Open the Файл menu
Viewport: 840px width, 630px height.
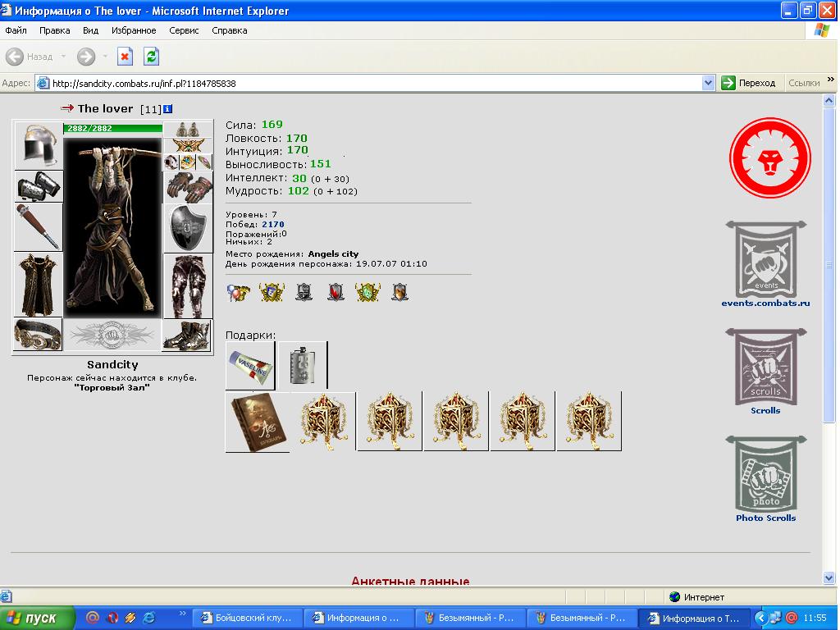point(16,30)
